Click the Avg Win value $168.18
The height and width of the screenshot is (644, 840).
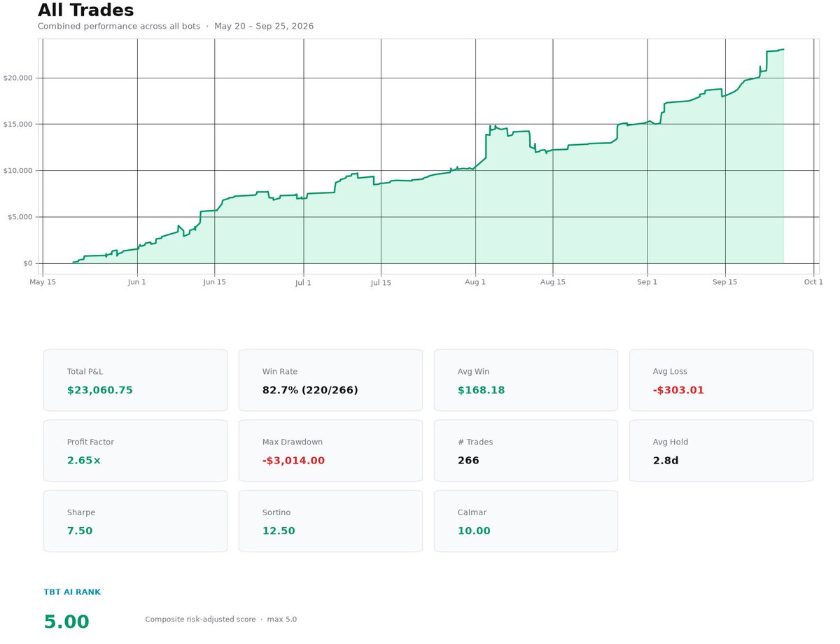point(482,390)
